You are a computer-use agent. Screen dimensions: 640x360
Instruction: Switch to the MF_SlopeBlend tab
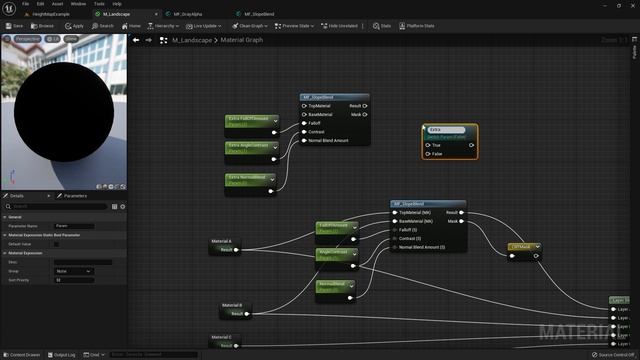(x=259, y=14)
